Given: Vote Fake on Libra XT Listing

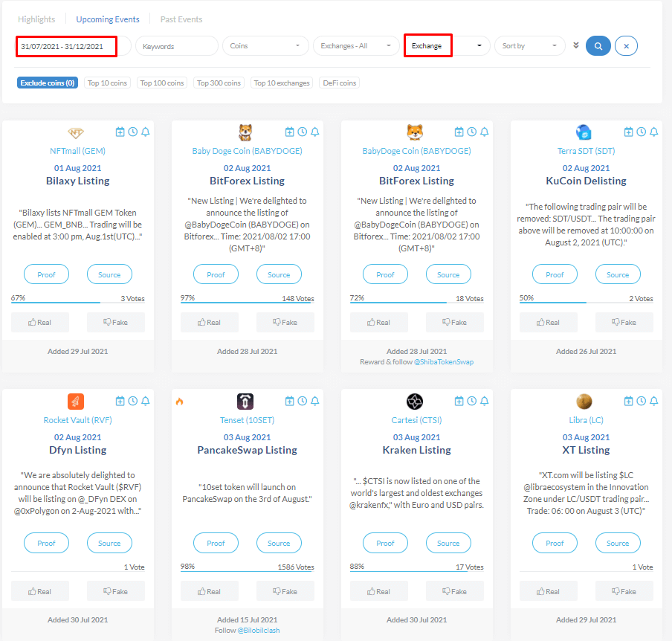Looking at the screenshot, I should pos(624,592).
